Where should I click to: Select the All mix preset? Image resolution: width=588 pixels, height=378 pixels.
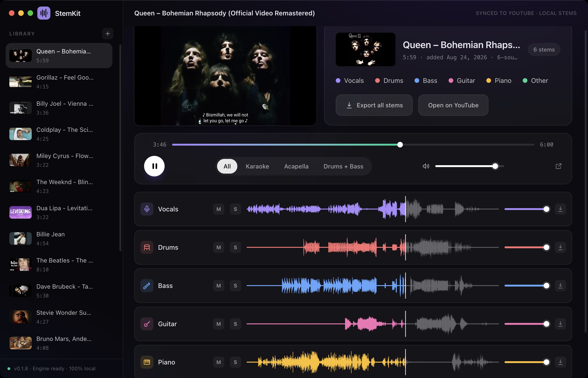[227, 166]
